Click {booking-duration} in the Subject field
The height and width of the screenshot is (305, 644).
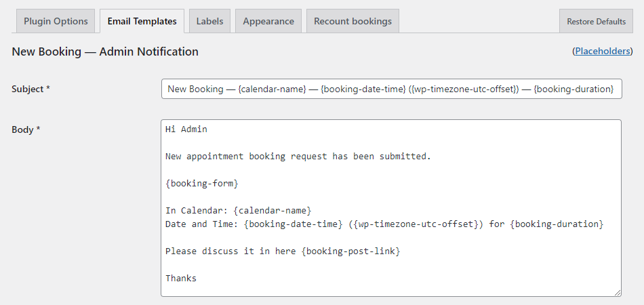(573, 89)
